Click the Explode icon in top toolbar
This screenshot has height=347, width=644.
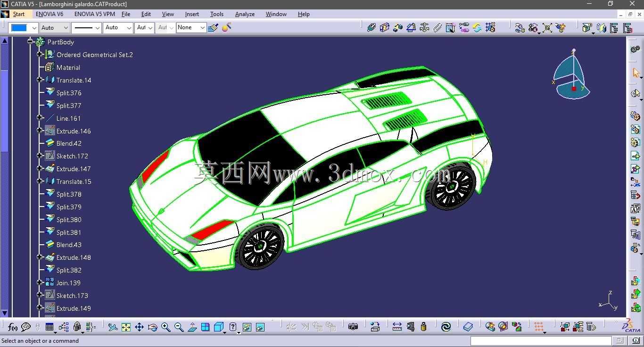point(547,27)
